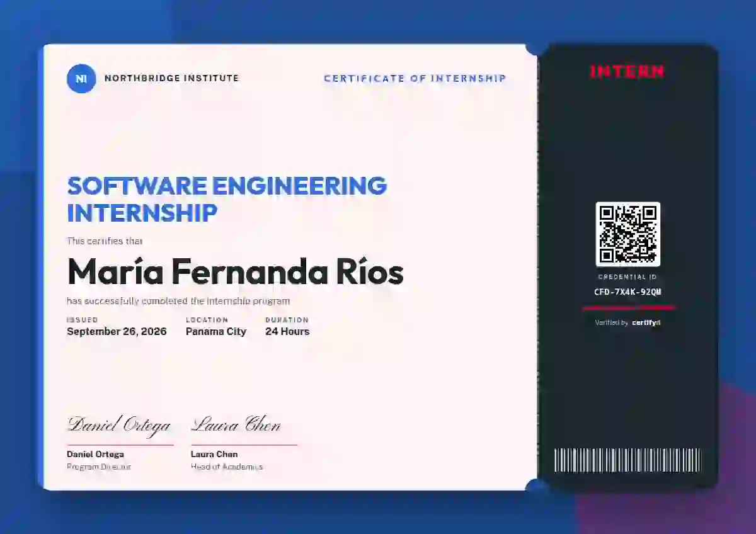
Task: Click the "DURATION" label
Action: click(x=287, y=320)
